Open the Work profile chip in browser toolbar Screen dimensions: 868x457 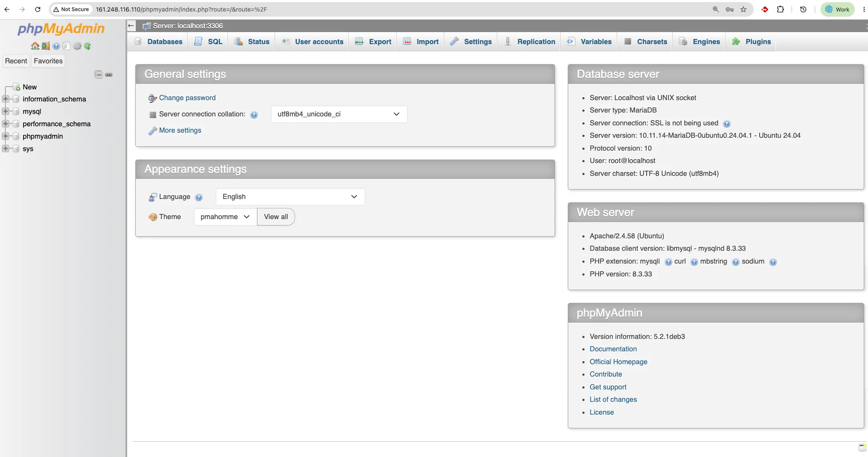coord(838,9)
